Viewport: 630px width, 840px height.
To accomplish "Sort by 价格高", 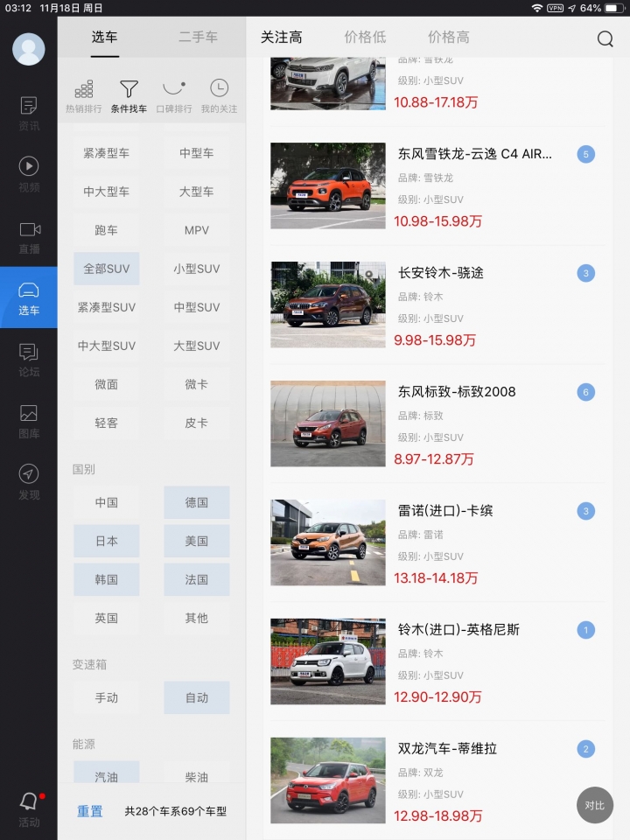I will click(448, 37).
